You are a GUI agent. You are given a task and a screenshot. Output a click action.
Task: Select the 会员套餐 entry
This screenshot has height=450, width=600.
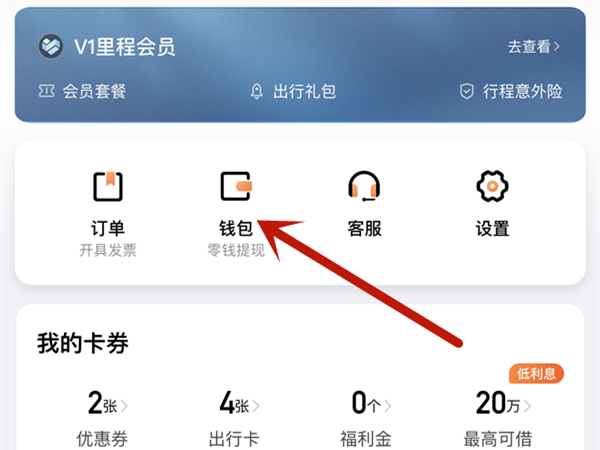click(x=82, y=91)
